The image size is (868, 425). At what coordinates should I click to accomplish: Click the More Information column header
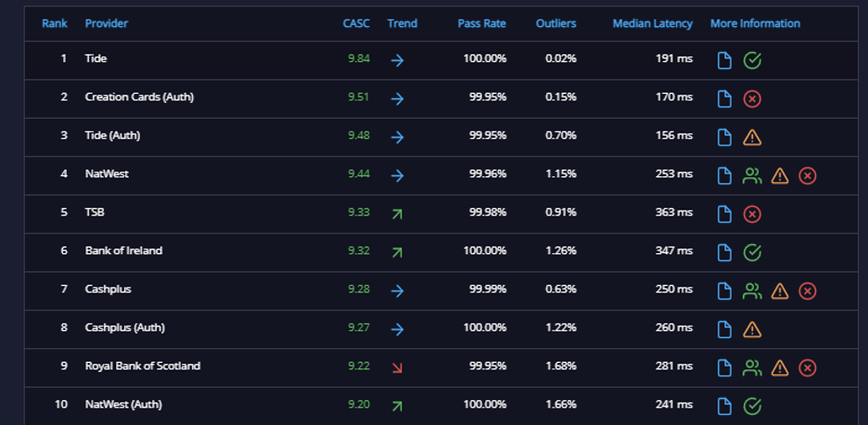coord(755,23)
